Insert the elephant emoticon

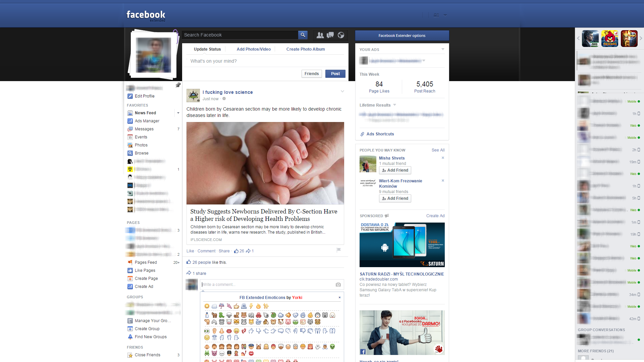pos(251,315)
